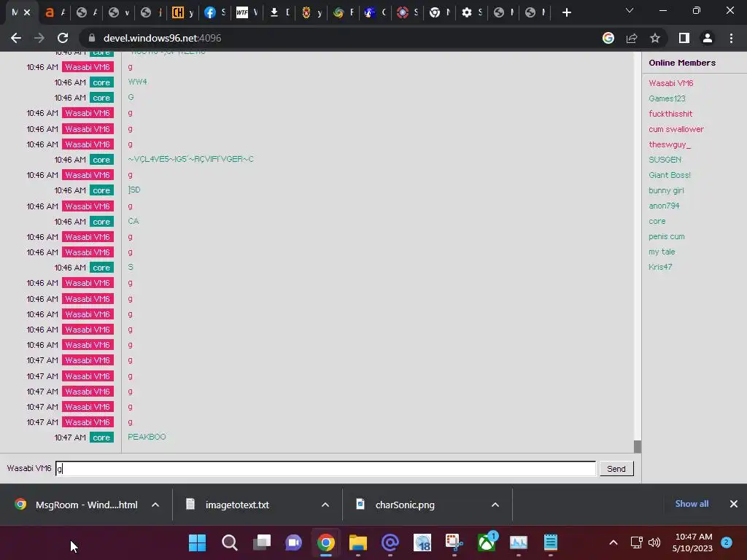Select anon794 in Online Members
747x560 pixels.
tap(664, 206)
